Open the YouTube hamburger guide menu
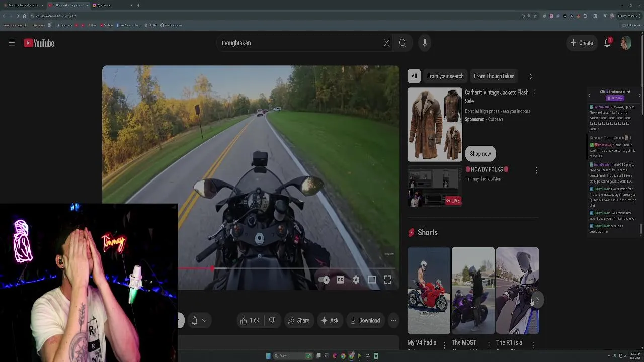This screenshot has height=362, width=644. tap(12, 43)
